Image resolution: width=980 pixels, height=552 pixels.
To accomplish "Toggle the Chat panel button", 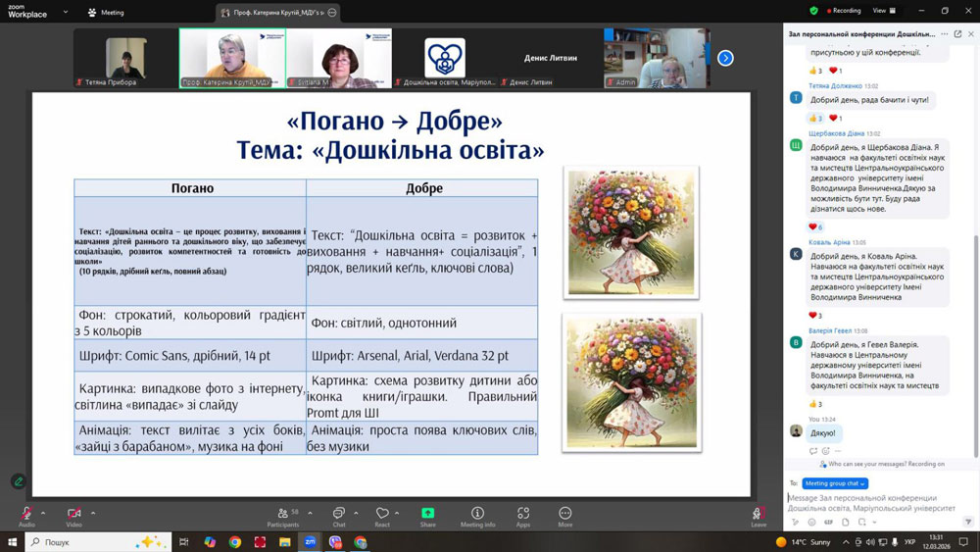I will pos(338,514).
